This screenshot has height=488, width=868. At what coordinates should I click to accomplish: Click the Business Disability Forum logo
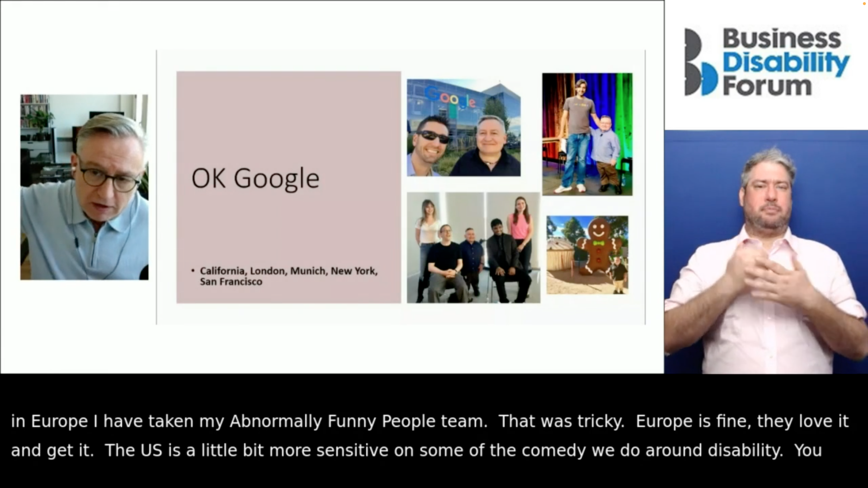coord(767,62)
